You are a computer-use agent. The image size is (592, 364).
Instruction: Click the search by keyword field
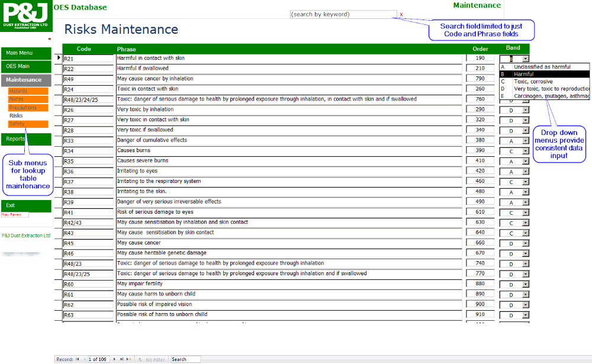tap(343, 14)
